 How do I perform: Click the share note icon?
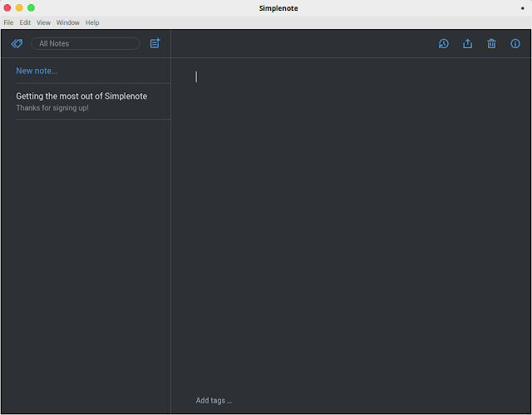tap(467, 44)
